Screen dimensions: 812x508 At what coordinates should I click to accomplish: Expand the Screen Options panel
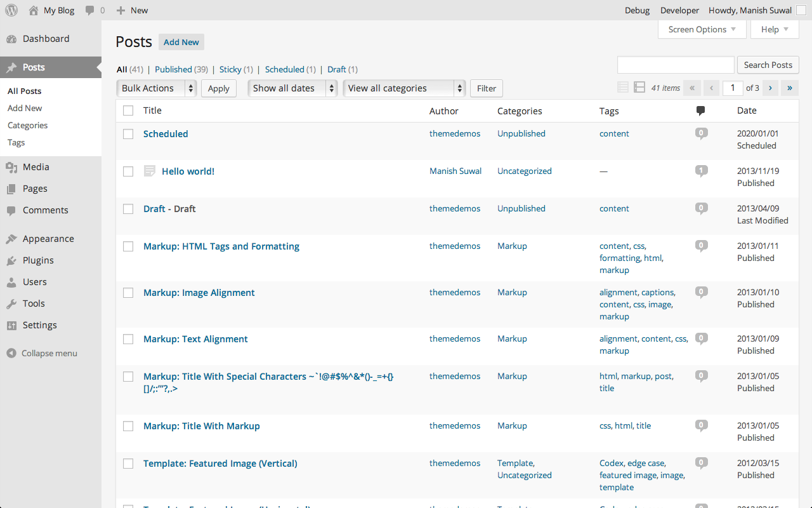(702, 29)
